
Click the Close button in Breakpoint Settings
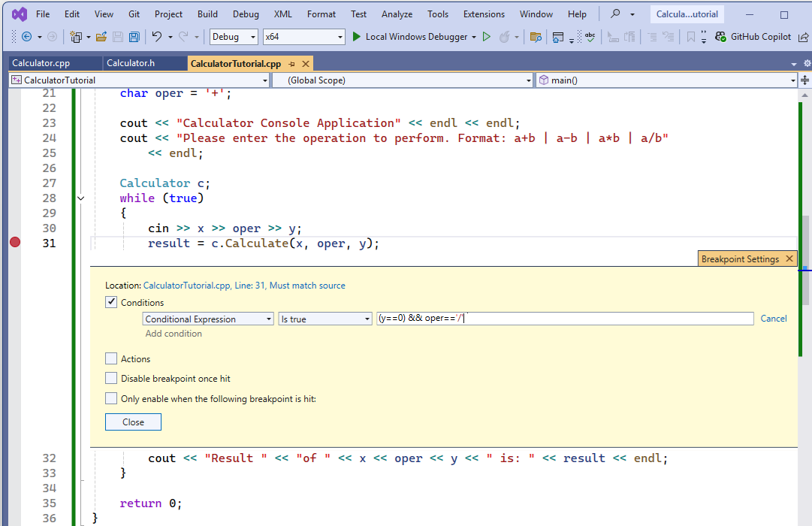tap(133, 422)
